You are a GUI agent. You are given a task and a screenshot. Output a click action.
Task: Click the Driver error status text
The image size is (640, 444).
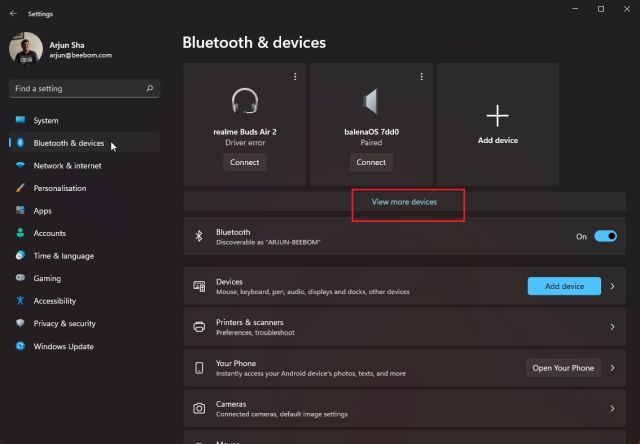tap(245, 142)
